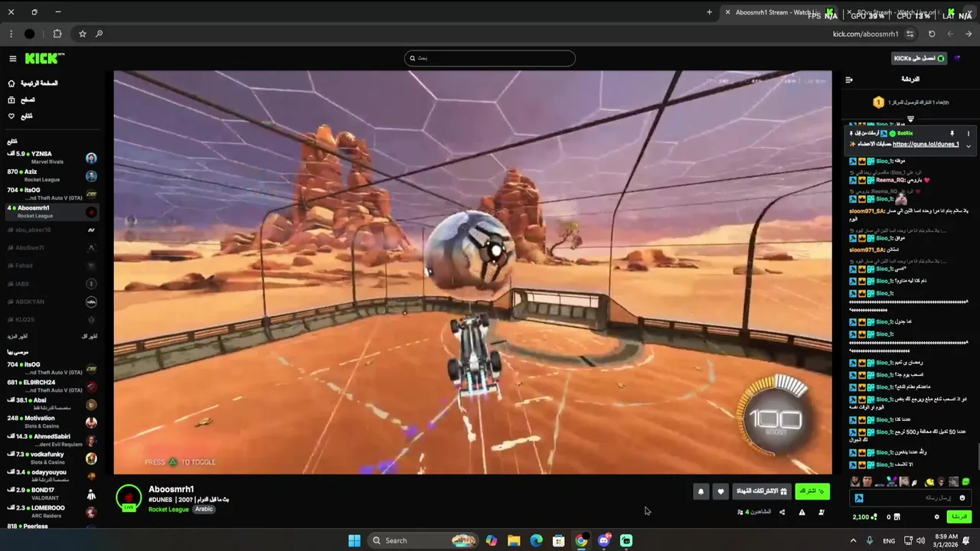Open the Kick sidebar hamburger menu
Screen dimensions: 980x551
tap(12, 59)
